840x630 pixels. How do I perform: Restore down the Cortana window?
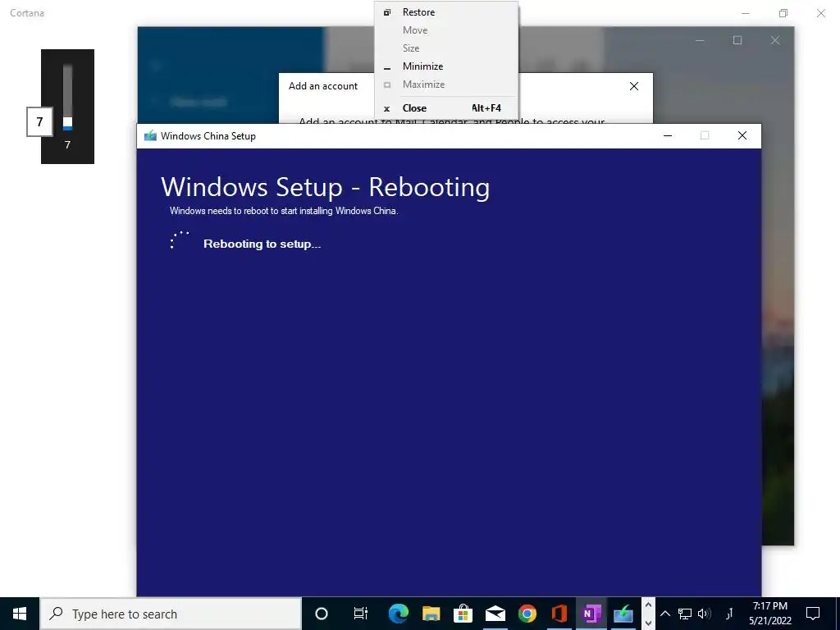tap(783, 13)
